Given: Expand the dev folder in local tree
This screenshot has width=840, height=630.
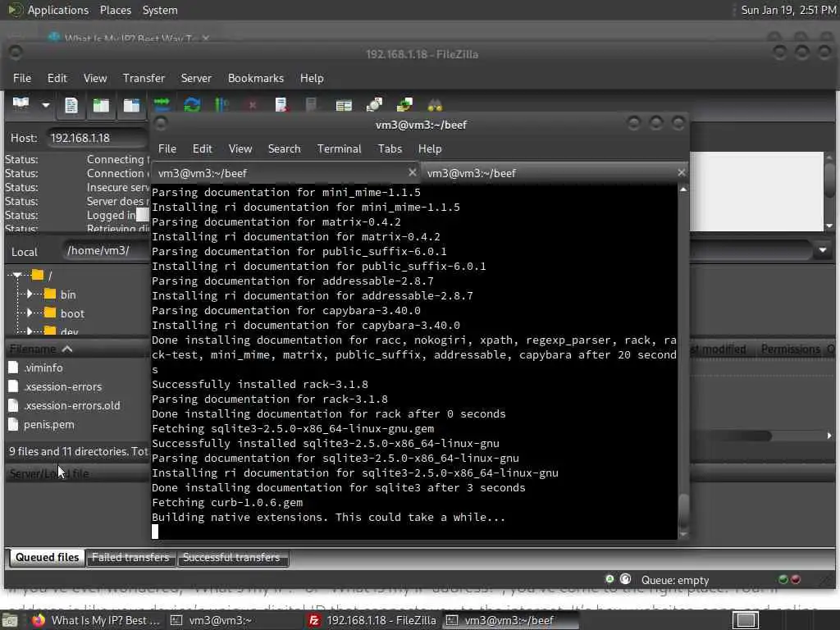Looking at the screenshot, I should 30,331.
